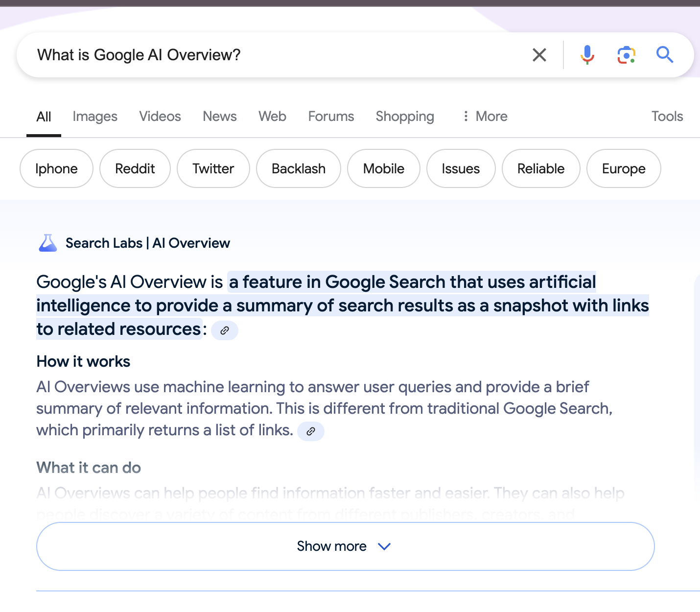This screenshot has width=700, height=612.
Task: Click the 'Search Labs | AI Overview' label
Action: [148, 243]
